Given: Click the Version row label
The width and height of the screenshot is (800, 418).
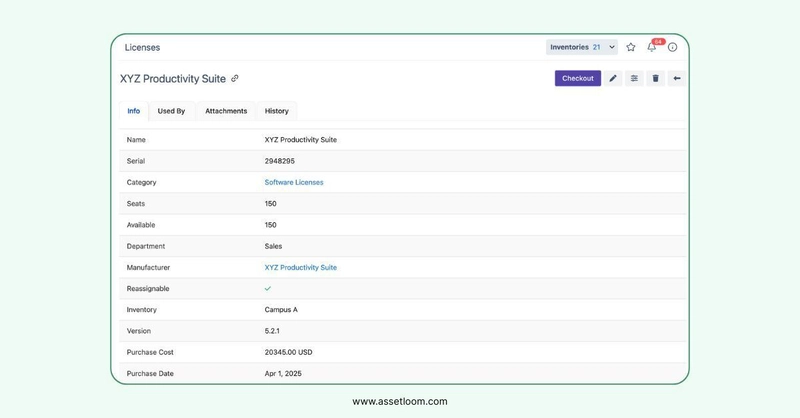Looking at the screenshot, I should 139,331.
